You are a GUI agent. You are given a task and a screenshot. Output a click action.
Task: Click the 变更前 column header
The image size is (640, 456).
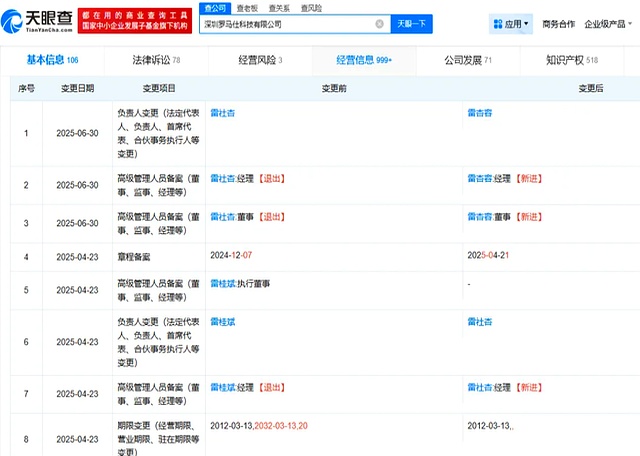[x=334, y=88]
